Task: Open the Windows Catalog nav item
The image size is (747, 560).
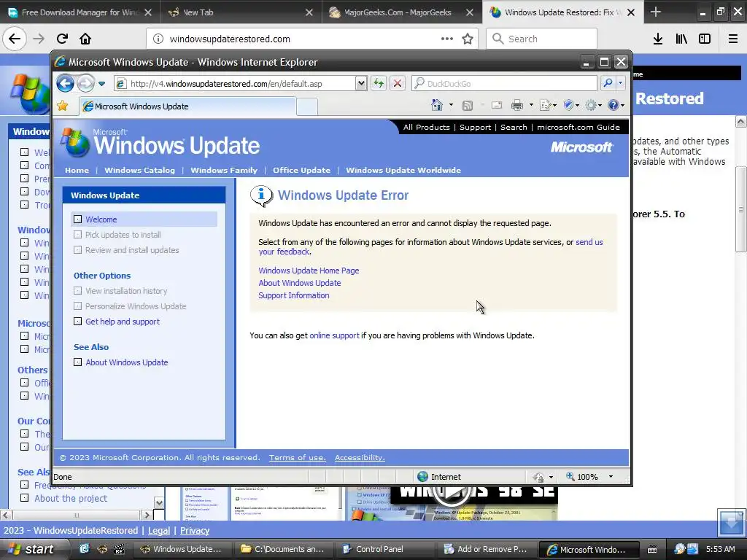Action: coord(139,170)
